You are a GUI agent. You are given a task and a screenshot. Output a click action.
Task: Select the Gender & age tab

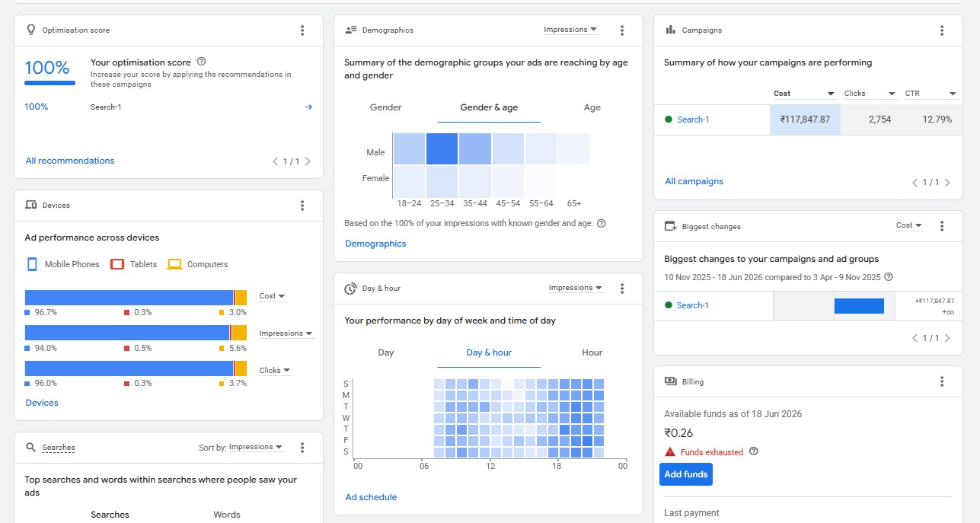(489, 108)
